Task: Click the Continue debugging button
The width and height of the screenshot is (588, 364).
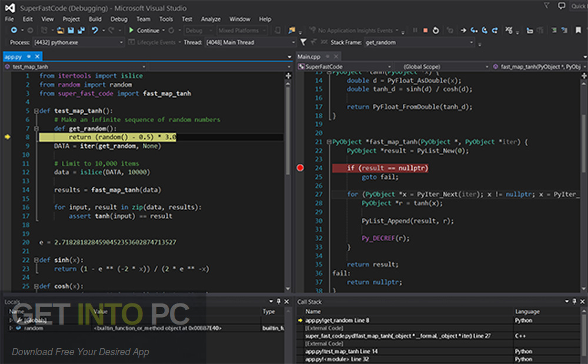Action: [145, 30]
